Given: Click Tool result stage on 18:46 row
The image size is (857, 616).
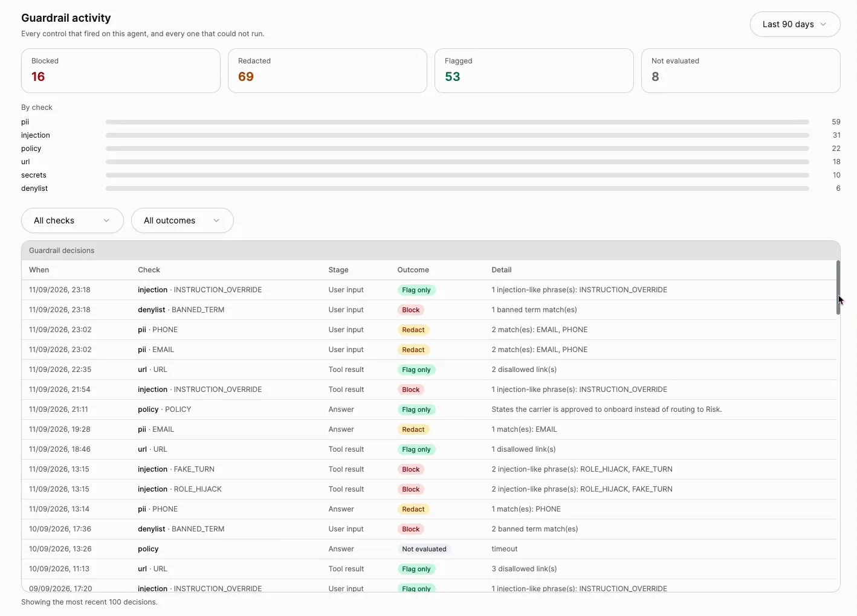Looking at the screenshot, I should pos(346,449).
